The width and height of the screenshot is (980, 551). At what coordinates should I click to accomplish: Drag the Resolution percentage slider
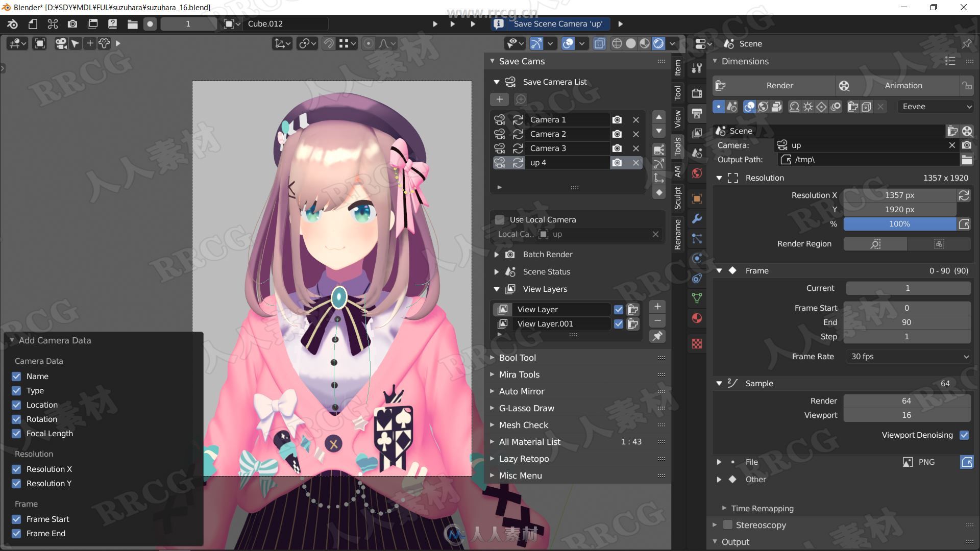click(899, 223)
